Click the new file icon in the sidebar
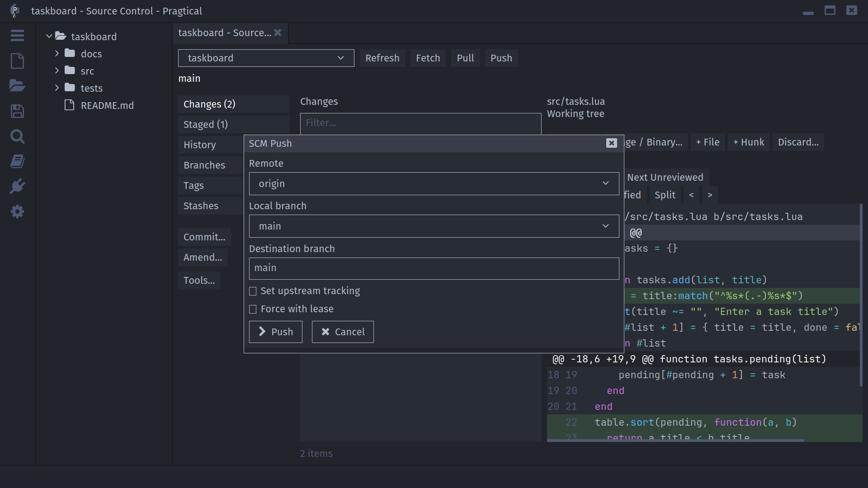 [x=17, y=61]
